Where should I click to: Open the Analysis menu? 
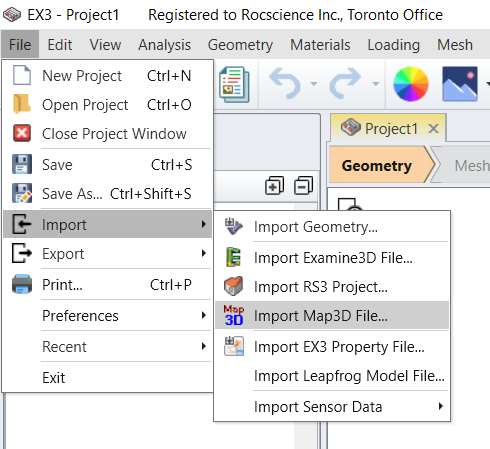[x=165, y=45]
